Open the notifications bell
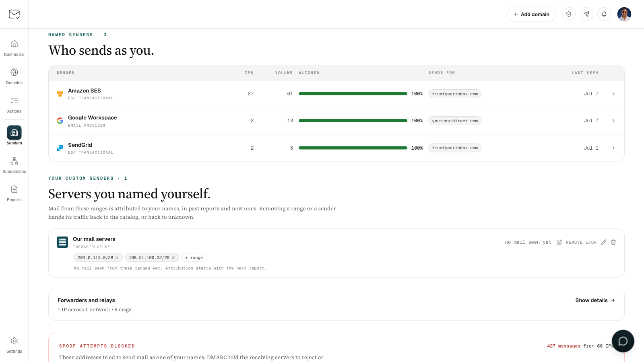This screenshot has width=644, height=362. click(604, 14)
